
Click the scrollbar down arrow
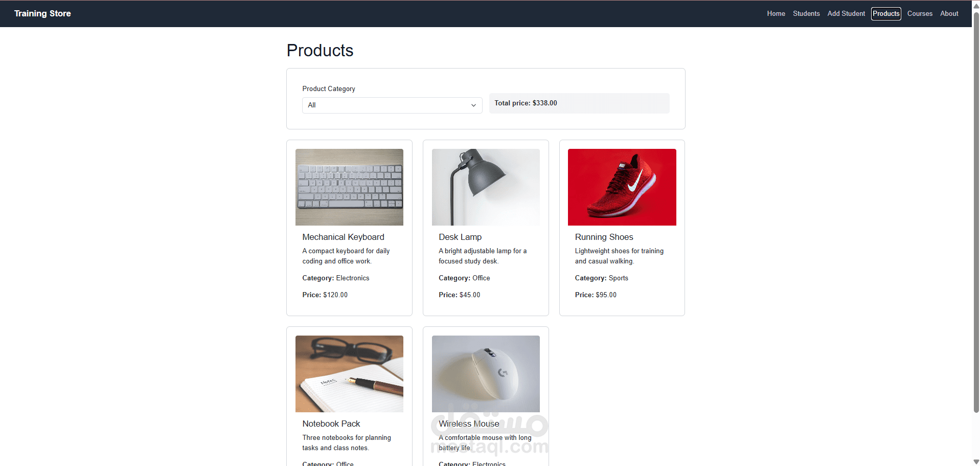[976, 461]
